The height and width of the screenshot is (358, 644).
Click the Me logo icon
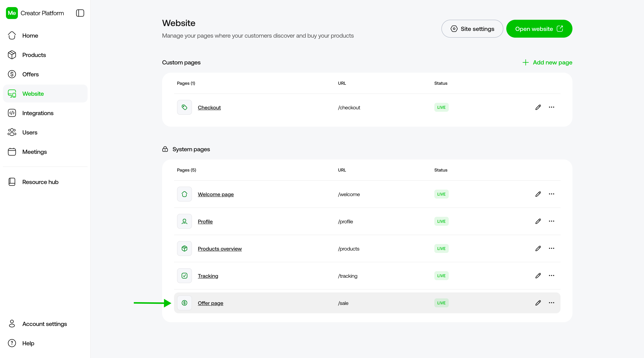coord(12,13)
